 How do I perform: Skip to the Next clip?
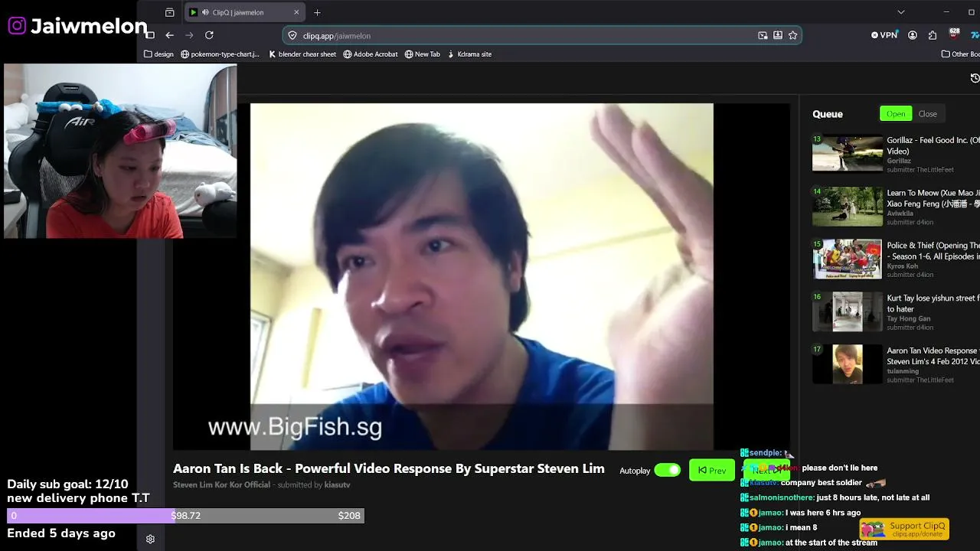click(766, 471)
